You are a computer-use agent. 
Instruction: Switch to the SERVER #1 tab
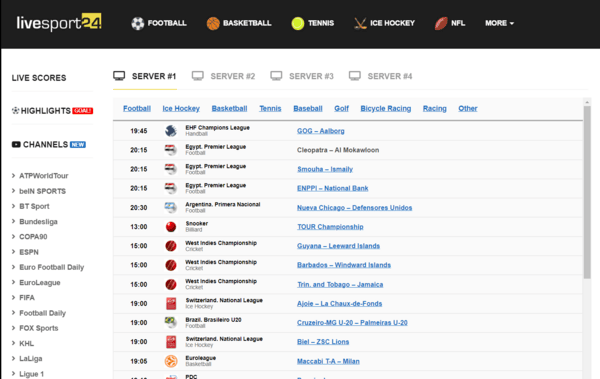click(145, 76)
